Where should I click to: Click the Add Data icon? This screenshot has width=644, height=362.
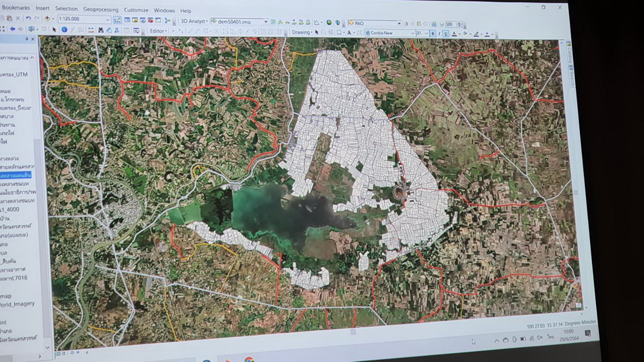point(47,18)
